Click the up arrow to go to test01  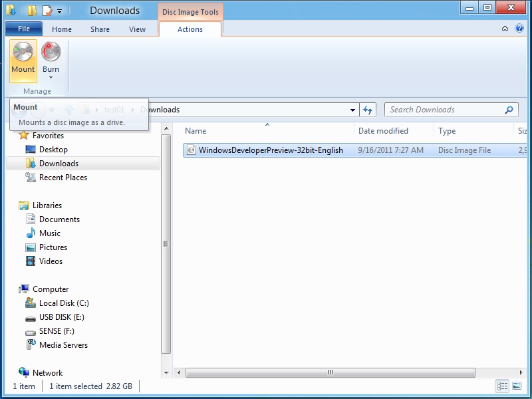pos(68,110)
